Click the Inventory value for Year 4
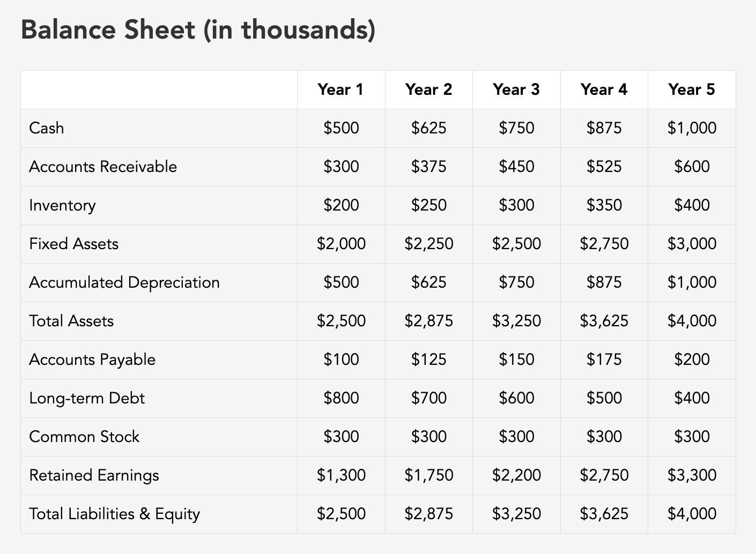The height and width of the screenshot is (554, 756). [604, 205]
